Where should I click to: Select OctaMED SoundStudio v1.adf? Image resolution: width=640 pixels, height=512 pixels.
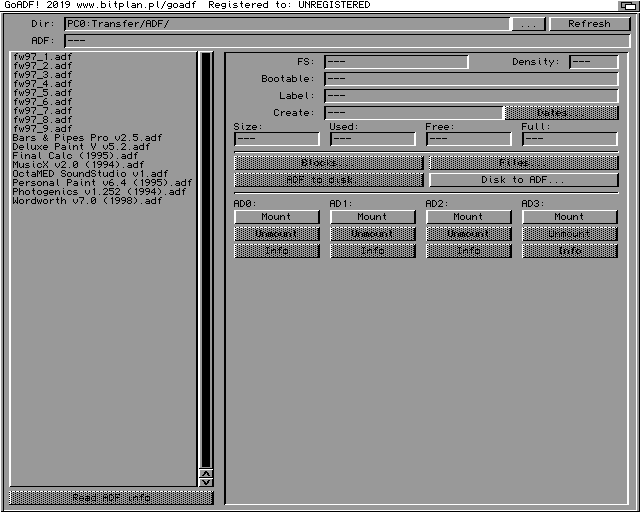(103, 174)
